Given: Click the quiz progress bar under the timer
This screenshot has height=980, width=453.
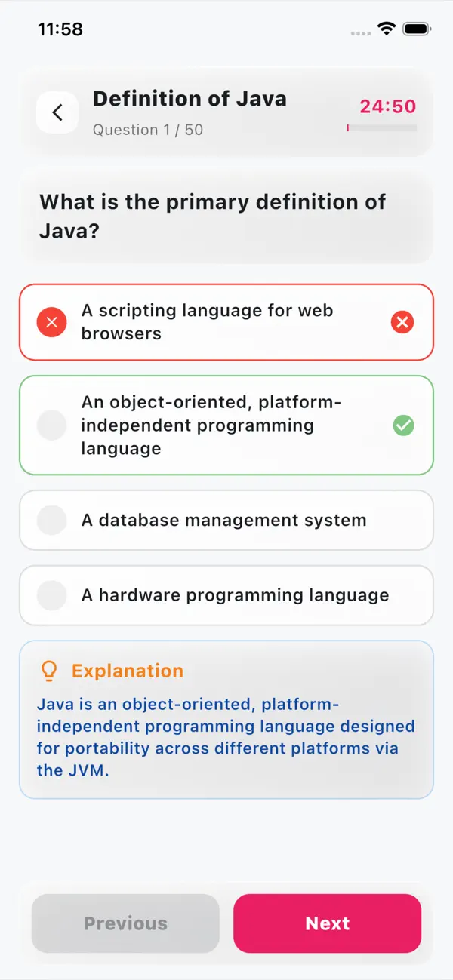Looking at the screenshot, I should click(x=381, y=127).
